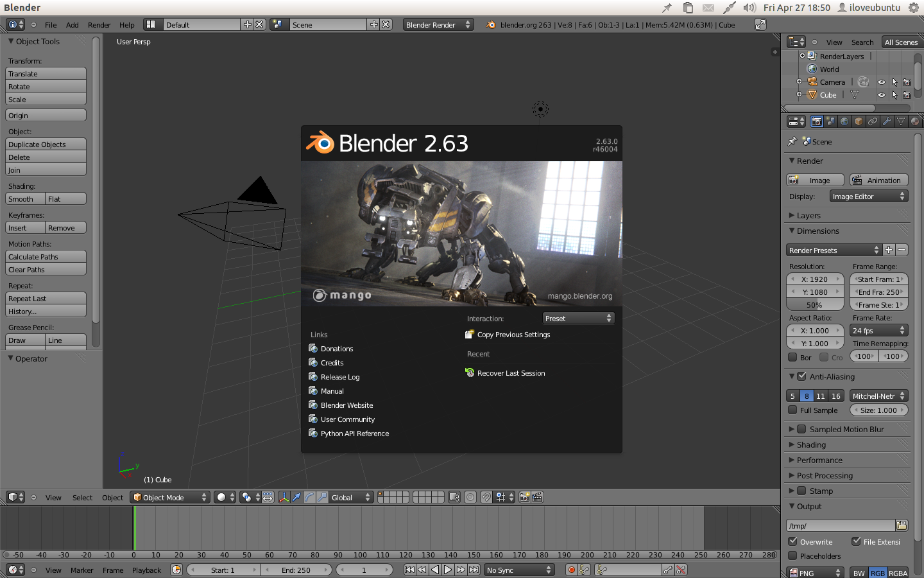Click the Duplicate Objects button

point(46,144)
